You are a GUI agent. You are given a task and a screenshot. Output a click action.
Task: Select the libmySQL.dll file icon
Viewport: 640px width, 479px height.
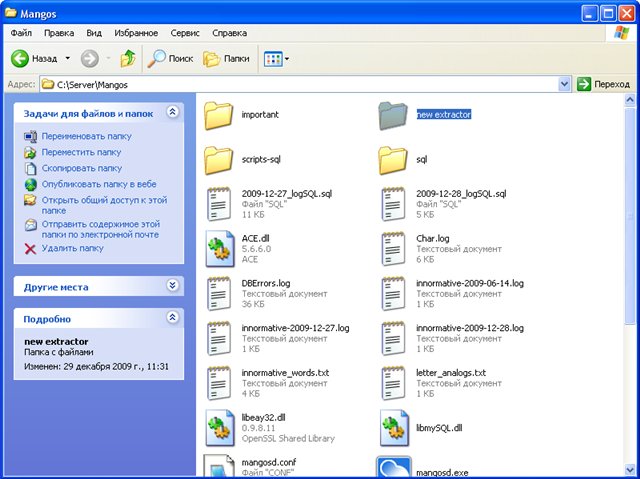click(394, 428)
